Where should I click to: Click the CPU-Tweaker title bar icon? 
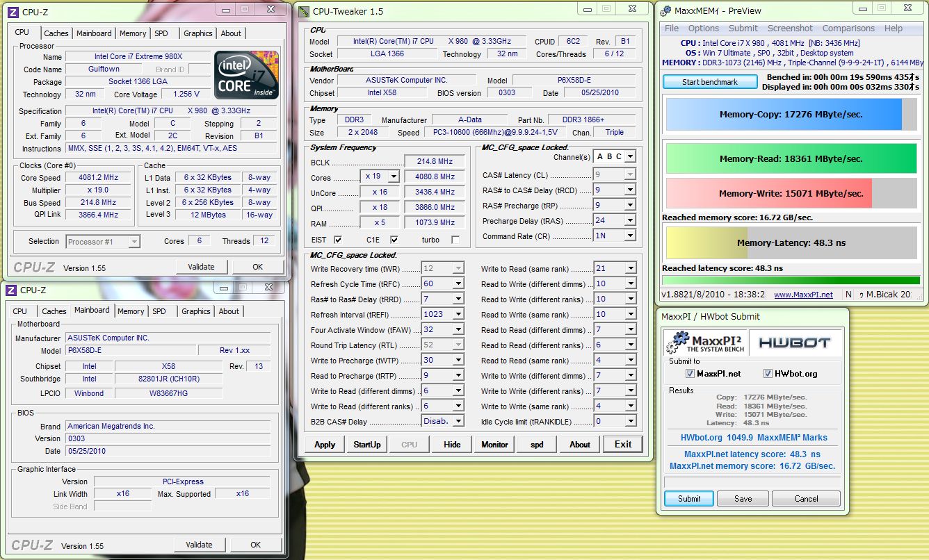tap(303, 11)
